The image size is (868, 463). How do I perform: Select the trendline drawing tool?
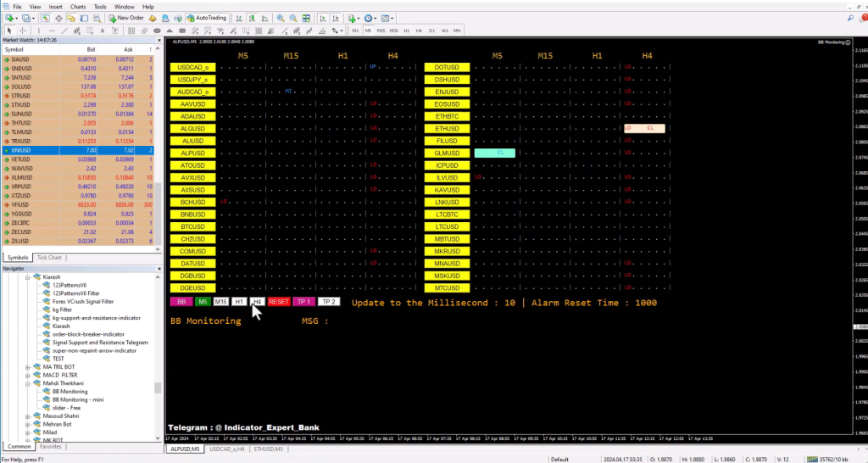click(x=64, y=31)
